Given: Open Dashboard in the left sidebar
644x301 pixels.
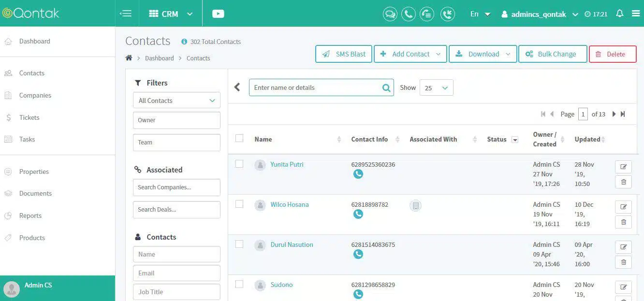Looking at the screenshot, I should 34,41.
